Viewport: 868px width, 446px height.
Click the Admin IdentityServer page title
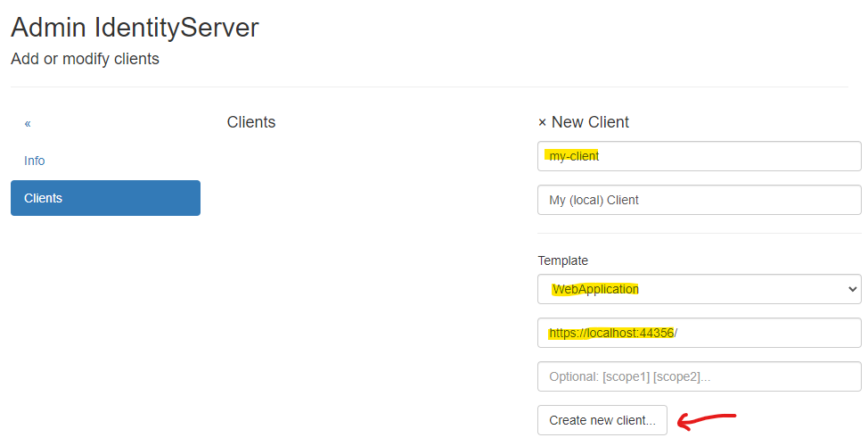[135, 28]
